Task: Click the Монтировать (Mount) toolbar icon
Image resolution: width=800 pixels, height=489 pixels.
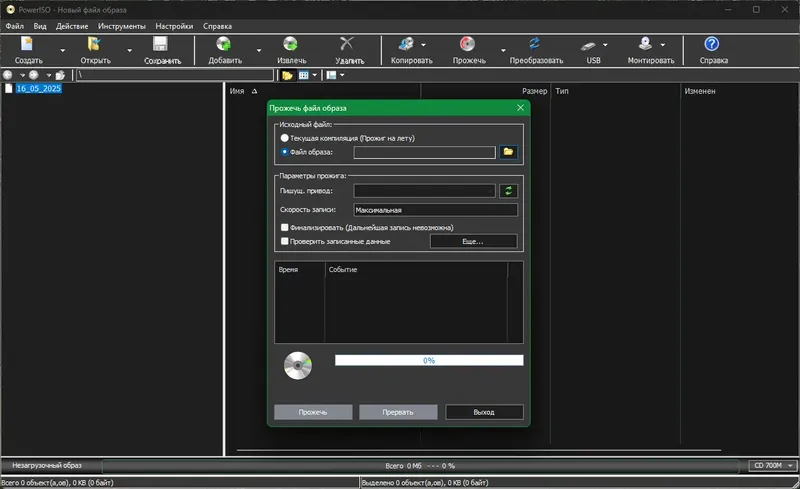Action: click(x=645, y=44)
